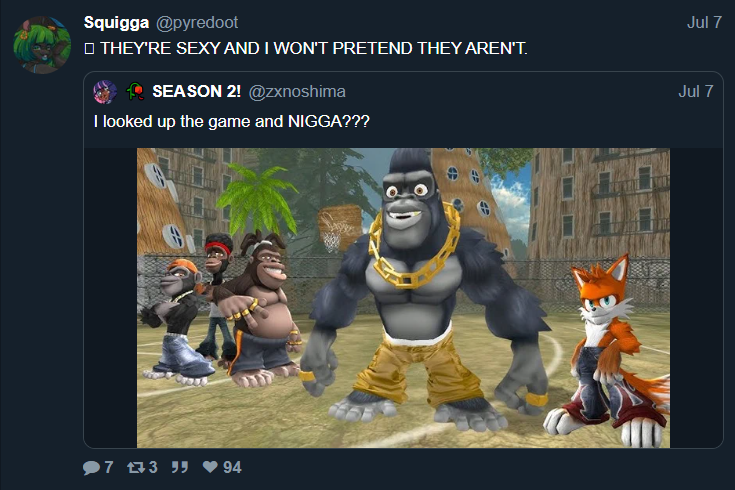This screenshot has height=490, width=735.
Task: Click the reply count 7
Action: [x=109, y=467]
